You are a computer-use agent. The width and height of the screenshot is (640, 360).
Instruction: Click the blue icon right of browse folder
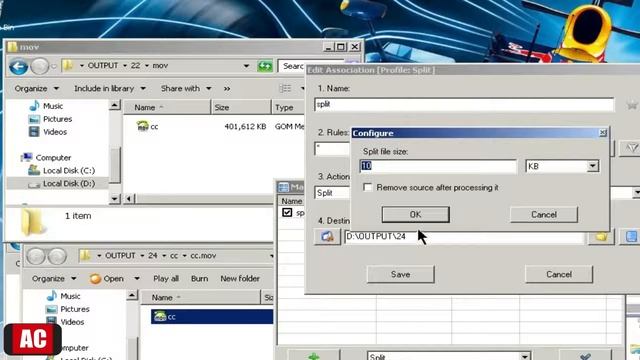(631, 237)
